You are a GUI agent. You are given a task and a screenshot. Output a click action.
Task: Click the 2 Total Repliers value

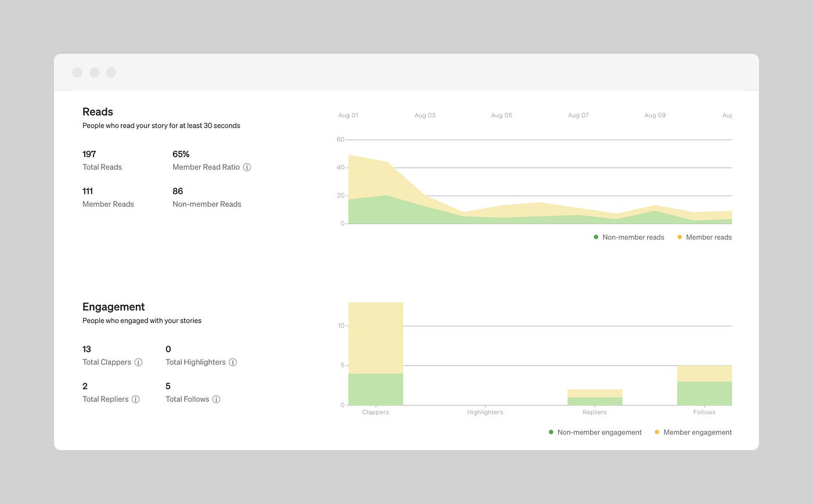tap(85, 386)
